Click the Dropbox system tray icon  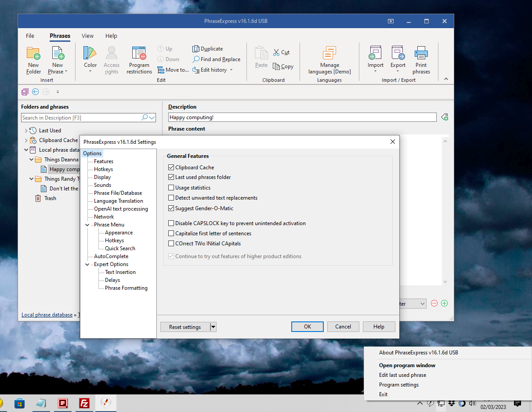(451, 403)
